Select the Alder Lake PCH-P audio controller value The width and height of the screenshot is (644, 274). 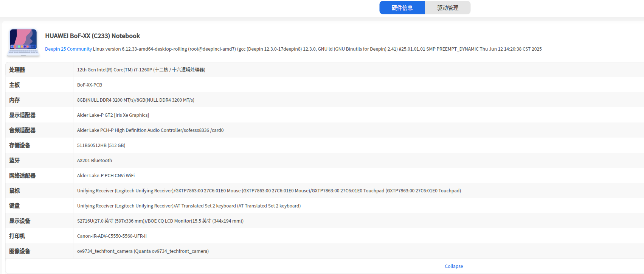151,130
